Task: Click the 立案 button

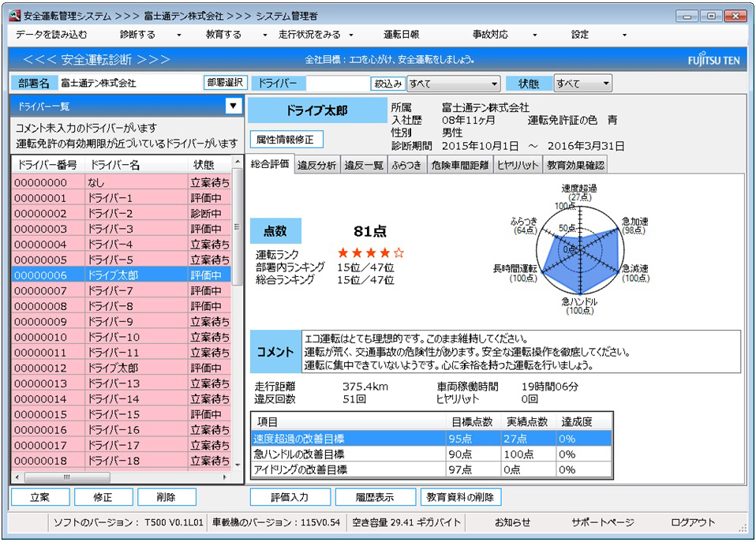Action: point(39,497)
